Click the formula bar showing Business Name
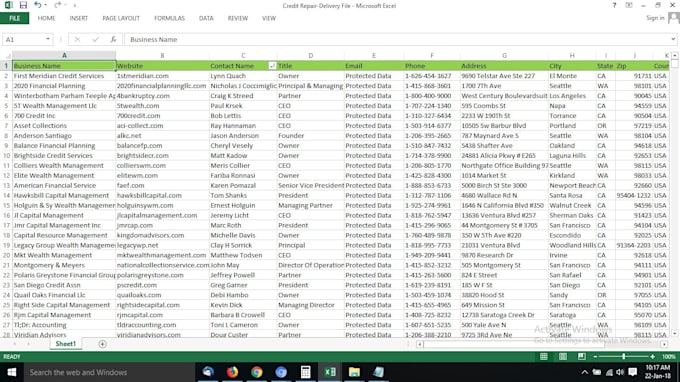The width and height of the screenshot is (680, 382). coord(397,39)
